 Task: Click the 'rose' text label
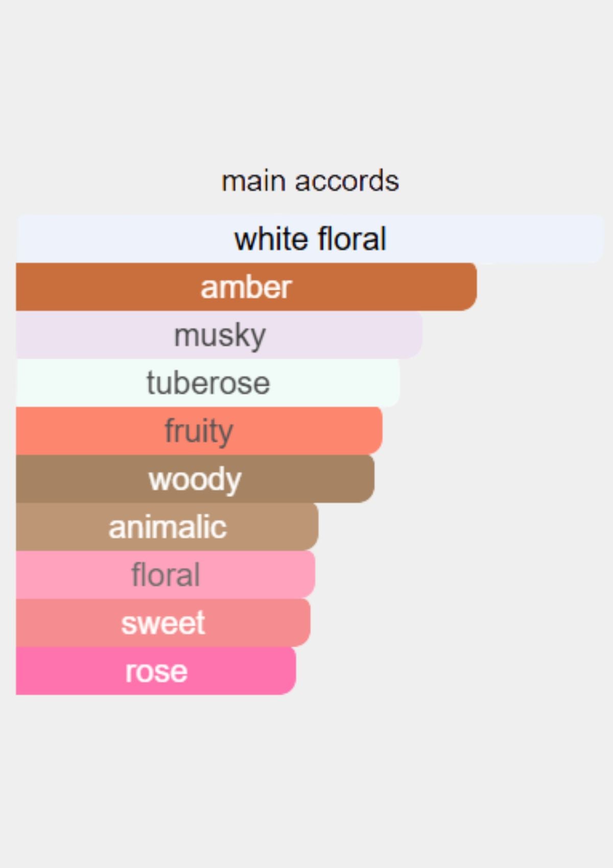[156, 671]
